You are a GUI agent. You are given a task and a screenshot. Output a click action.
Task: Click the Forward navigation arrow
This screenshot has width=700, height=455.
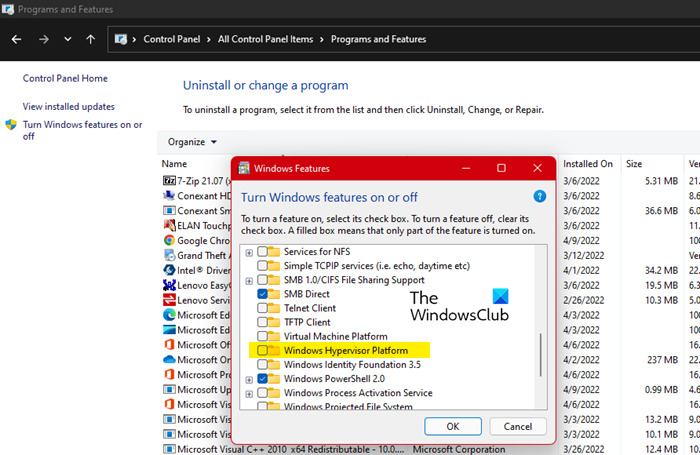point(44,39)
